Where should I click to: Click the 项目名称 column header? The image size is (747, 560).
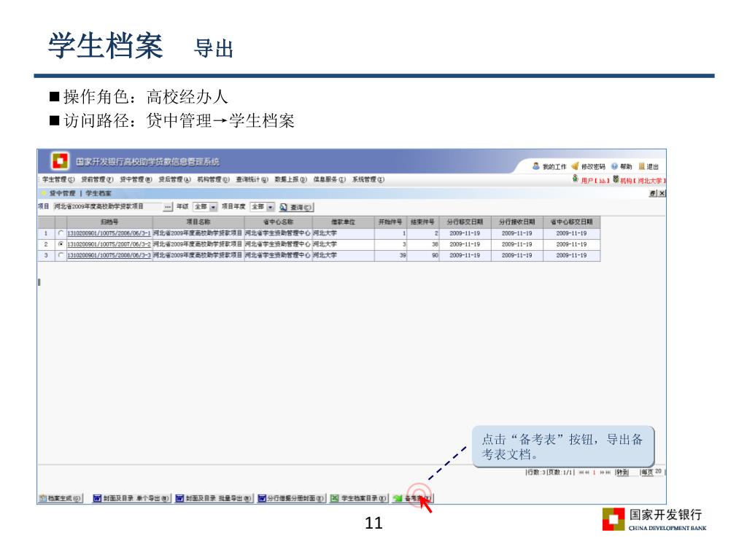click(x=198, y=222)
